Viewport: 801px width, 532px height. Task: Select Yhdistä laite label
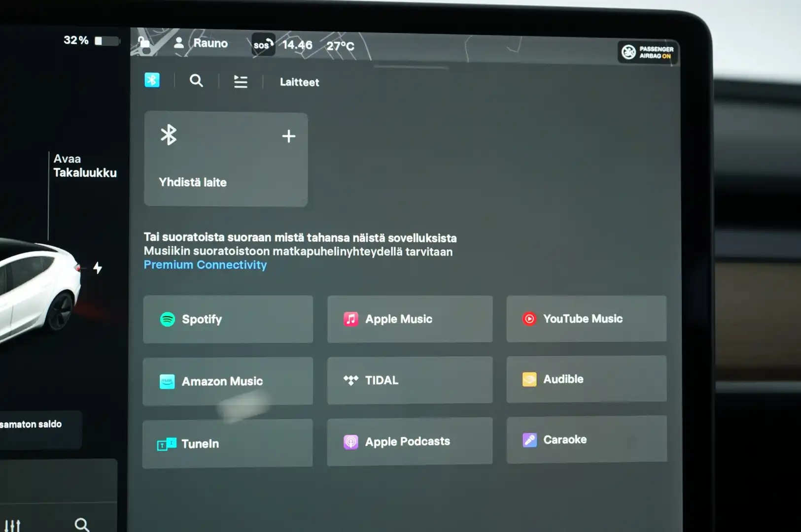coord(193,182)
